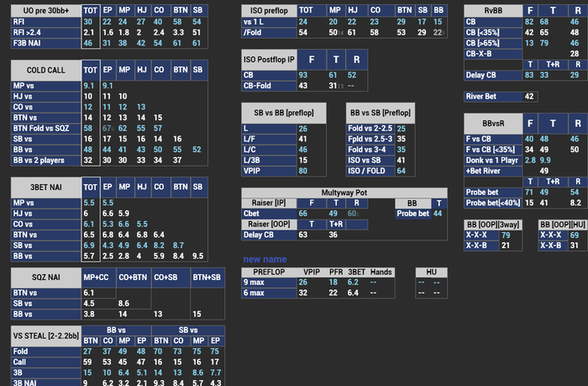Screen dimensions: 588x386
Task: Click the 'VS STEAL [2-2.2bb]' header
Action: pos(45,336)
